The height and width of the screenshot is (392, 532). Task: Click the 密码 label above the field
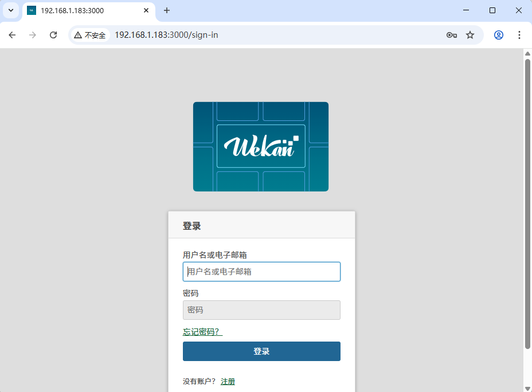[x=191, y=293]
